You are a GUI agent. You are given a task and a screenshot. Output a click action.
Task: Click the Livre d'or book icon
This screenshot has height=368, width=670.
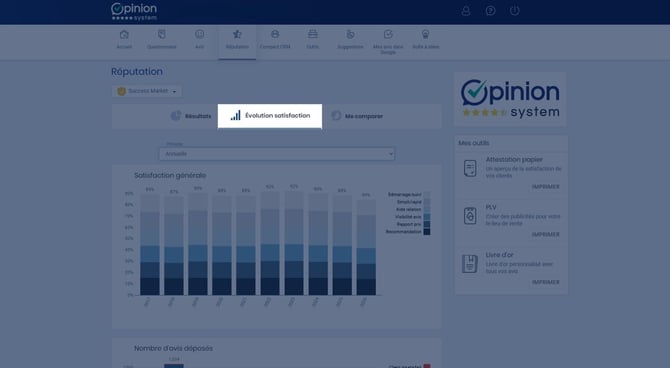click(x=470, y=264)
